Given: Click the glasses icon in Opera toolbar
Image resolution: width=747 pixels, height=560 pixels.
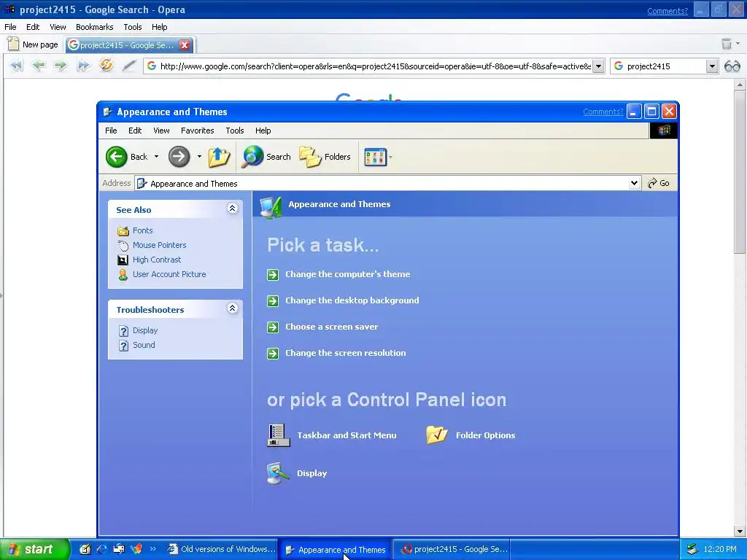Looking at the screenshot, I should click(x=732, y=66).
